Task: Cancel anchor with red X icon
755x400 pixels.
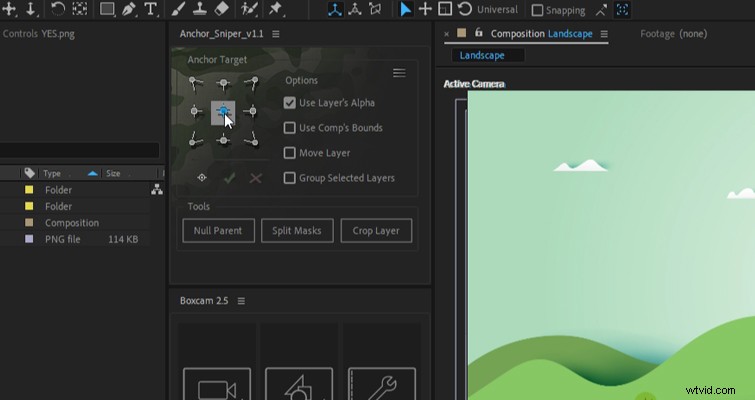Action: point(256,178)
